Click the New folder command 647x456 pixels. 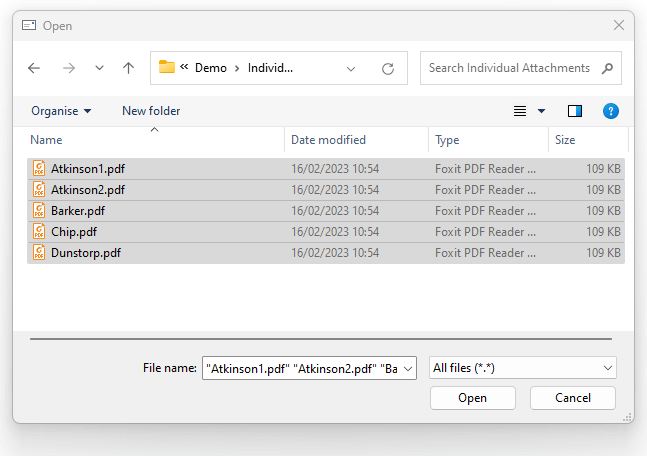(151, 111)
